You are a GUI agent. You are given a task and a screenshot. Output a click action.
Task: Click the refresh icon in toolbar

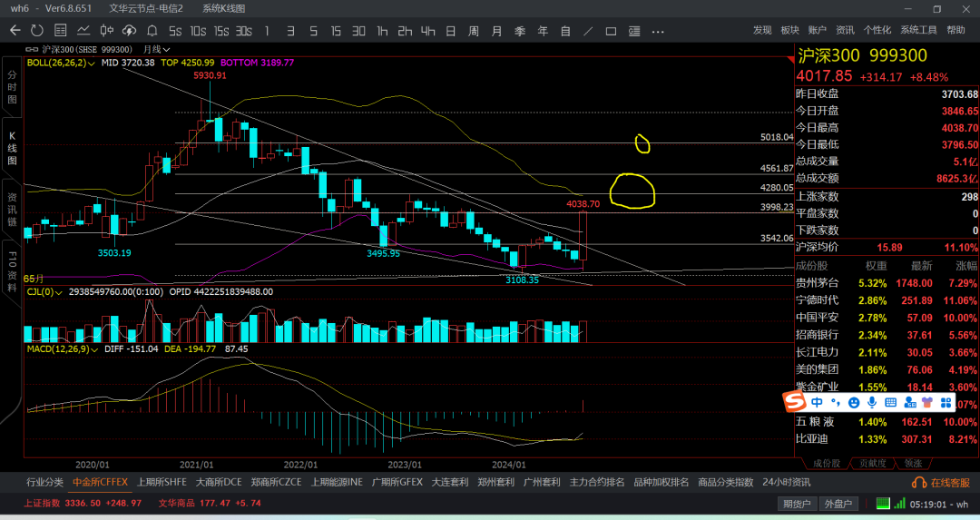pyautogui.click(x=37, y=31)
